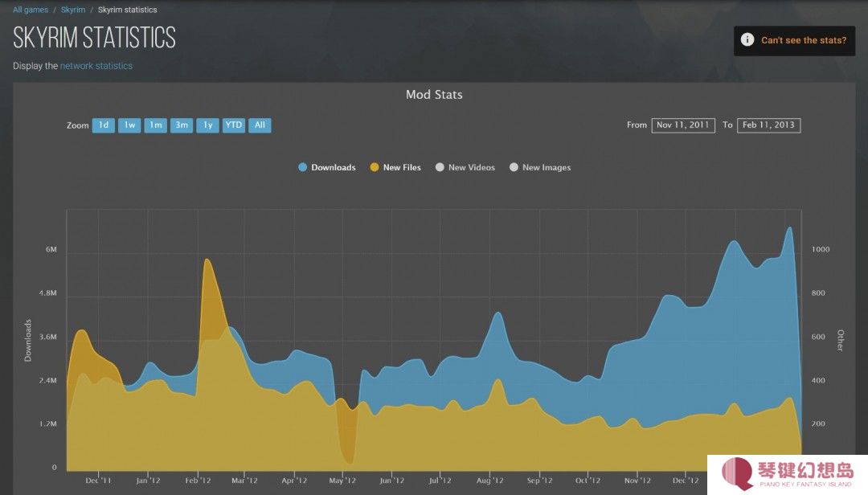Click the 6M label on the Downloads axis

[x=51, y=250]
